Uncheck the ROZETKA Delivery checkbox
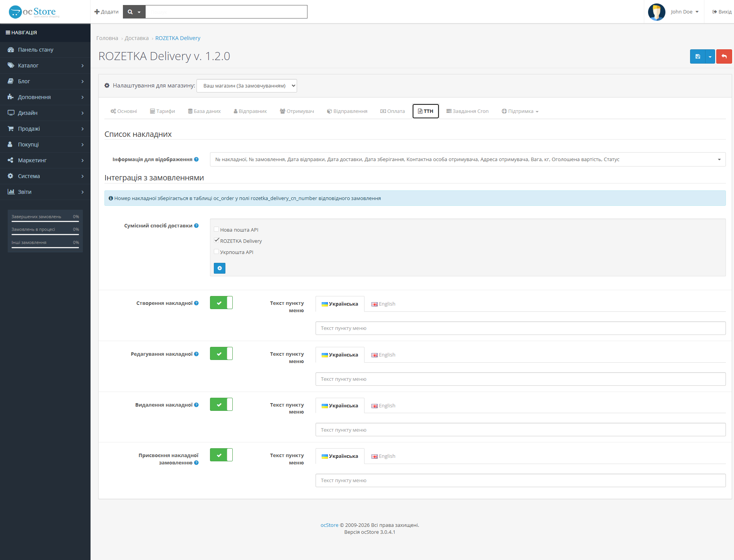 click(217, 240)
